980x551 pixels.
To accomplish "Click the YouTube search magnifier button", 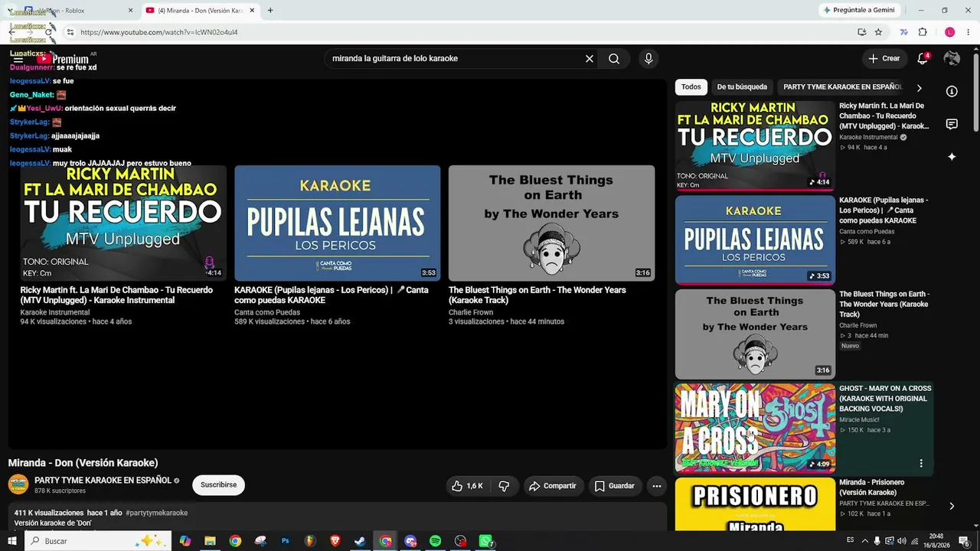I will tap(614, 59).
